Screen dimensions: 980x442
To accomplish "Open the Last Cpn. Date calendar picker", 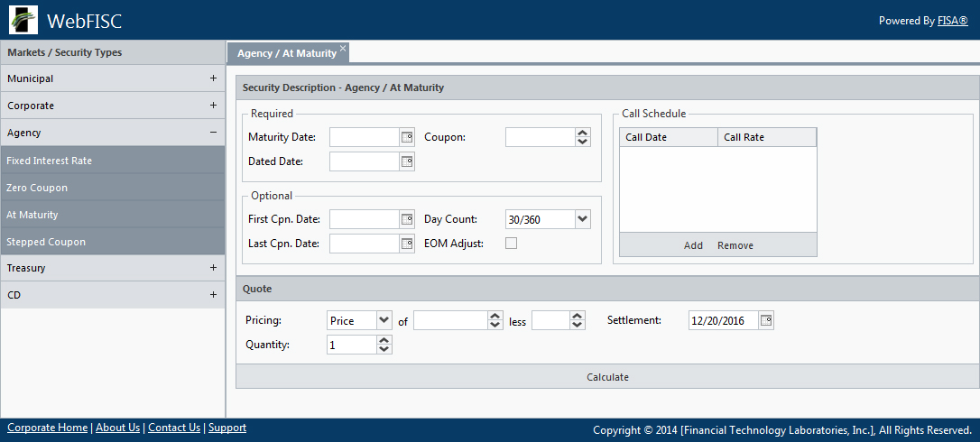I will click(406, 244).
